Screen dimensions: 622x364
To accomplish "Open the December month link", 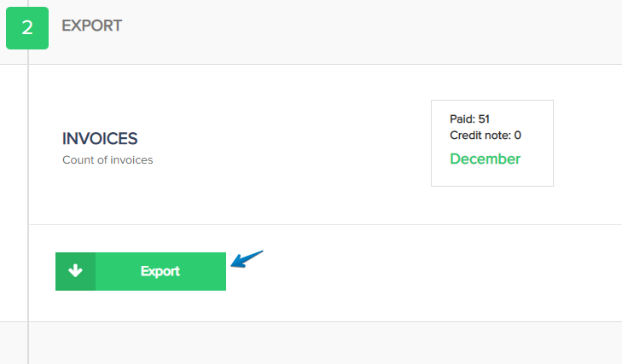I will click(485, 159).
